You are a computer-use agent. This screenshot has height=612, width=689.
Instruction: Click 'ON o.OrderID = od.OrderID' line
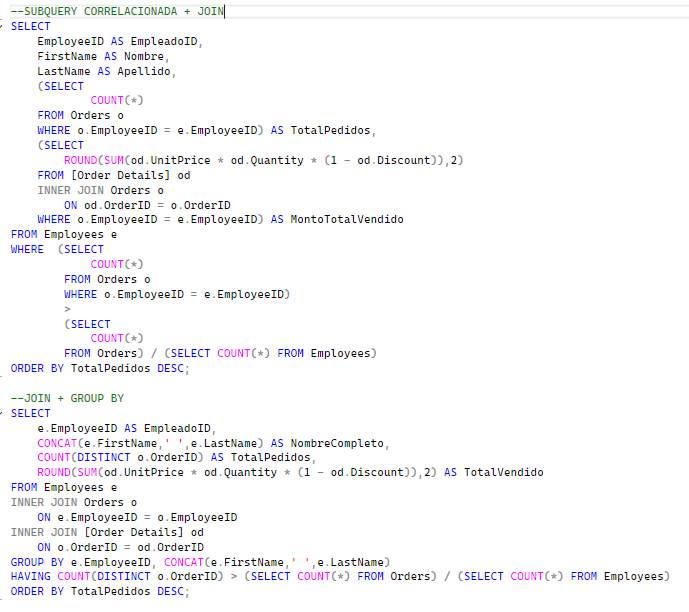pos(120,547)
